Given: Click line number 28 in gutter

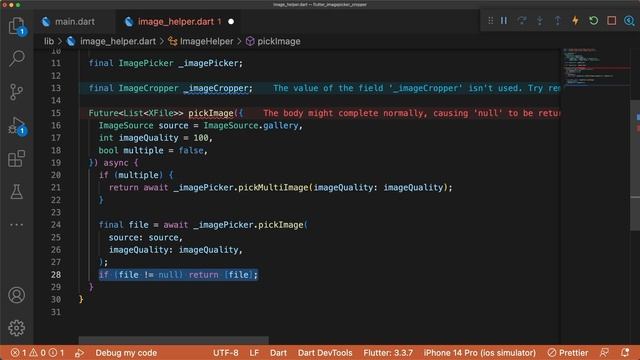Looking at the screenshot, I should click(x=56, y=275).
